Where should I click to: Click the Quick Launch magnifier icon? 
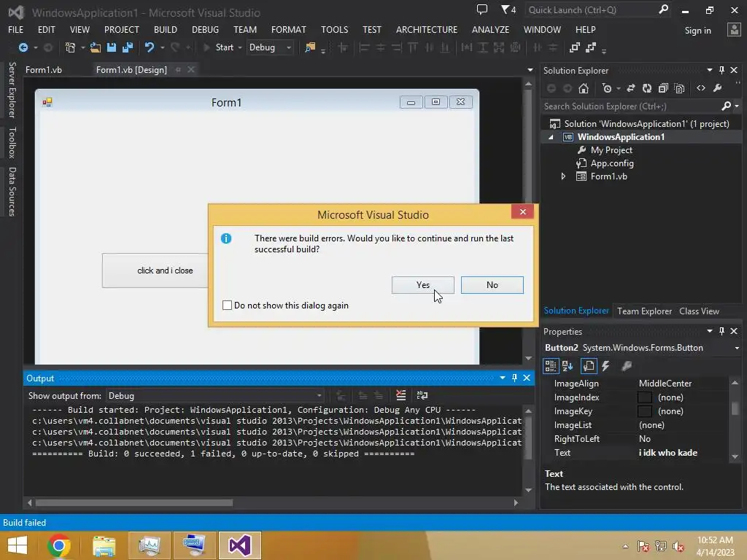point(663,9)
